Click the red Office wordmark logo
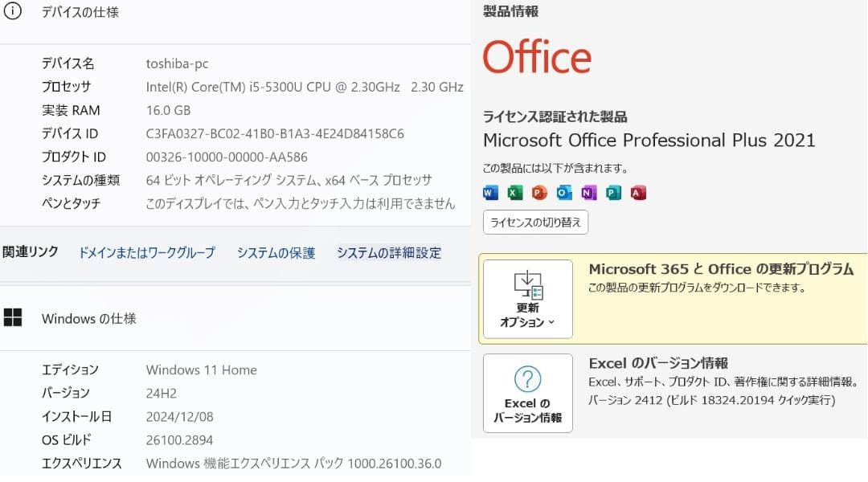Screen dimensions: 868x482 (x=536, y=56)
